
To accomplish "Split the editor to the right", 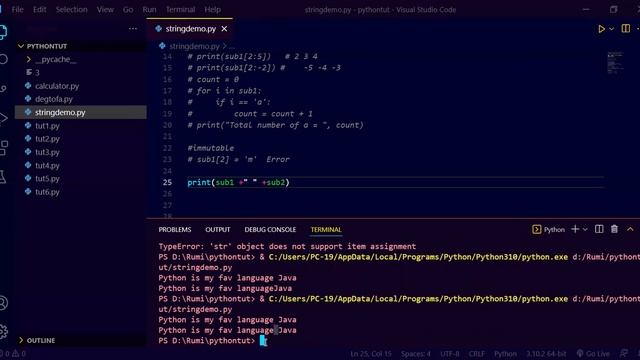I will click(625, 29).
